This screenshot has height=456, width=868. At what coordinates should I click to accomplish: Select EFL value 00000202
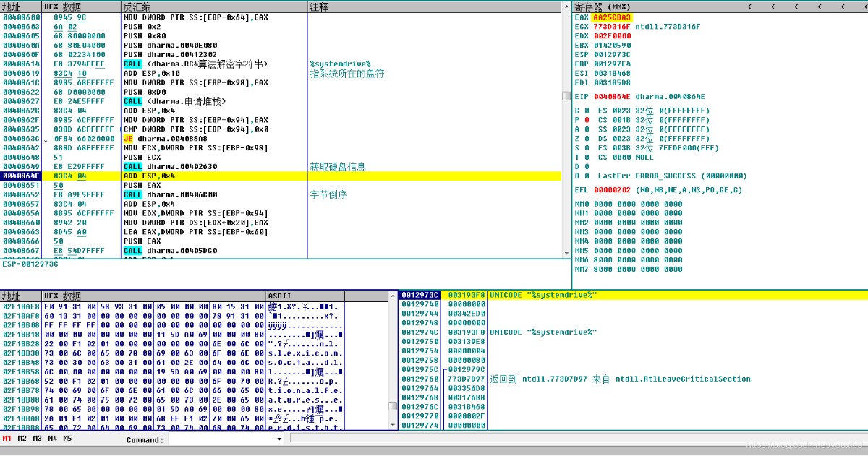(612, 190)
